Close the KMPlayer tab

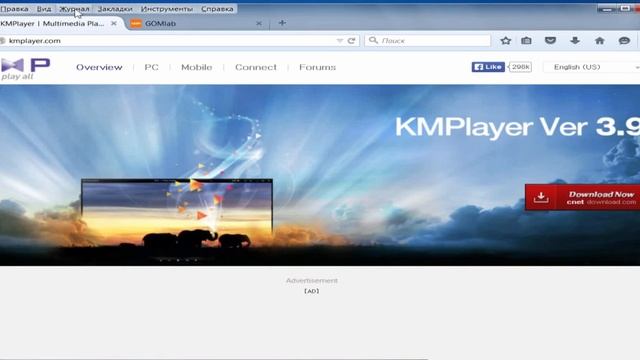point(114,24)
